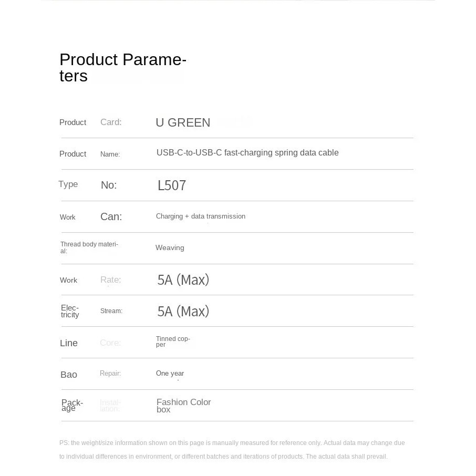Click the Line label
The height and width of the screenshot is (476, 476).
69,343
